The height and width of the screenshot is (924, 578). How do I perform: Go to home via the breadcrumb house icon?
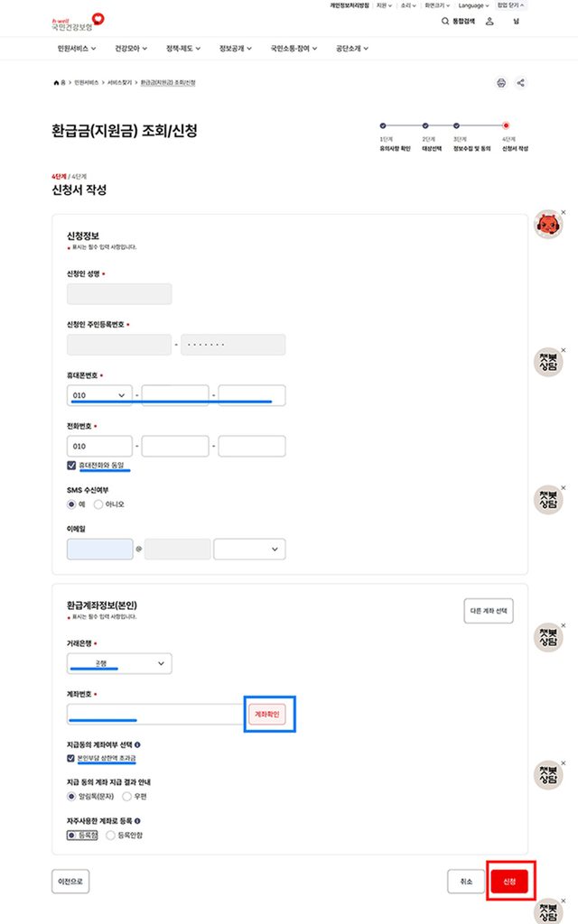pyautogui.click(x=56, y=82)
